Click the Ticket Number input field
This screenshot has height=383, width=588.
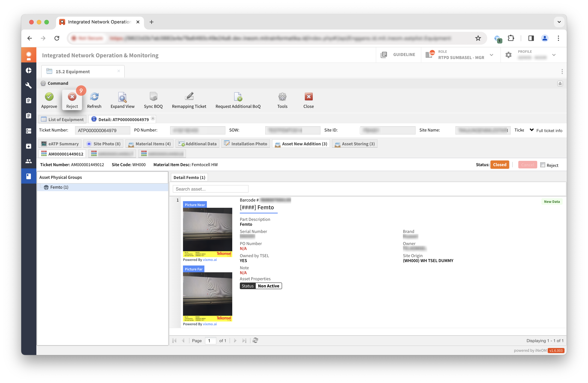pyautogui.click(x=102, y=130)
